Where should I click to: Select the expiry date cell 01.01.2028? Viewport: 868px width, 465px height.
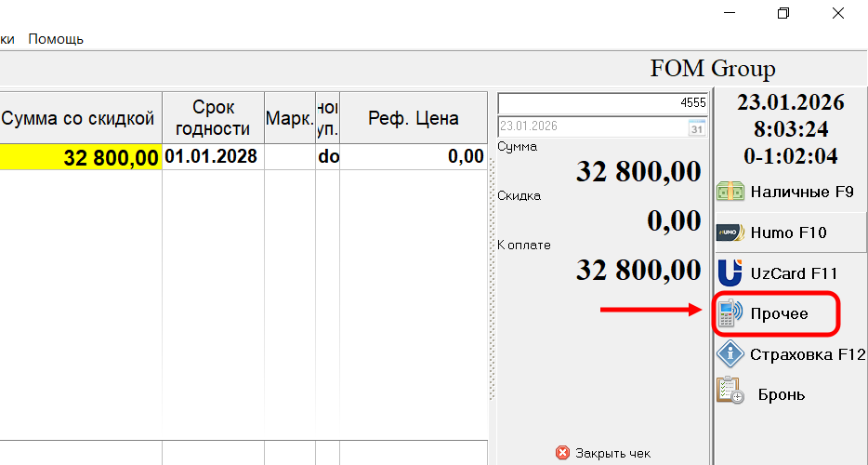(213, 157)
